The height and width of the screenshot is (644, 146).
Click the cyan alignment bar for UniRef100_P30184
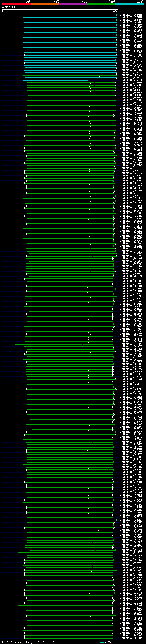click(70, 17)
